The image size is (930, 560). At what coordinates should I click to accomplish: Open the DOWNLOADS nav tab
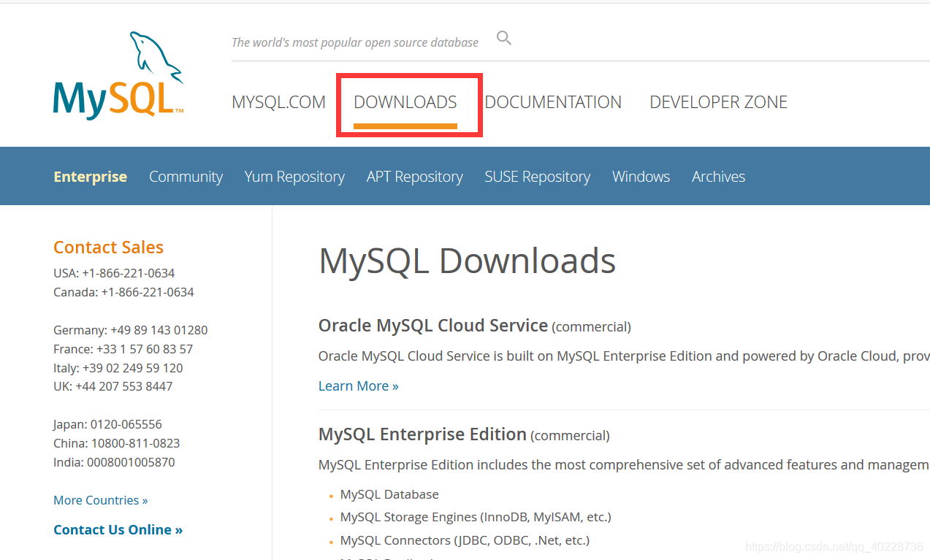pos(405,102)
